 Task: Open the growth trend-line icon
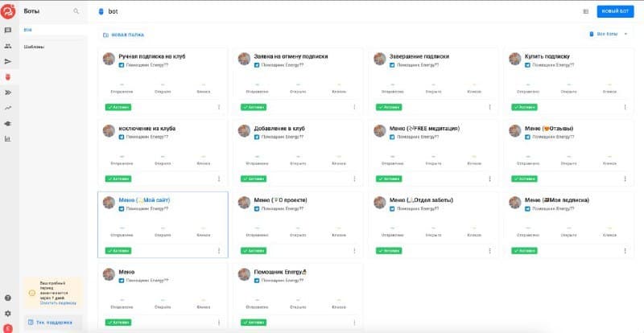[8, 108]
